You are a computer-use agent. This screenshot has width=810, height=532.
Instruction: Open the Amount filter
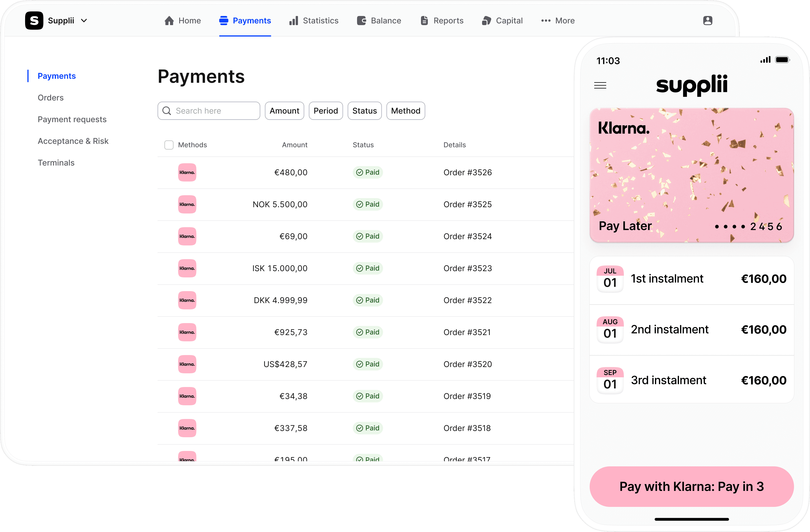(x=285, y=111)
